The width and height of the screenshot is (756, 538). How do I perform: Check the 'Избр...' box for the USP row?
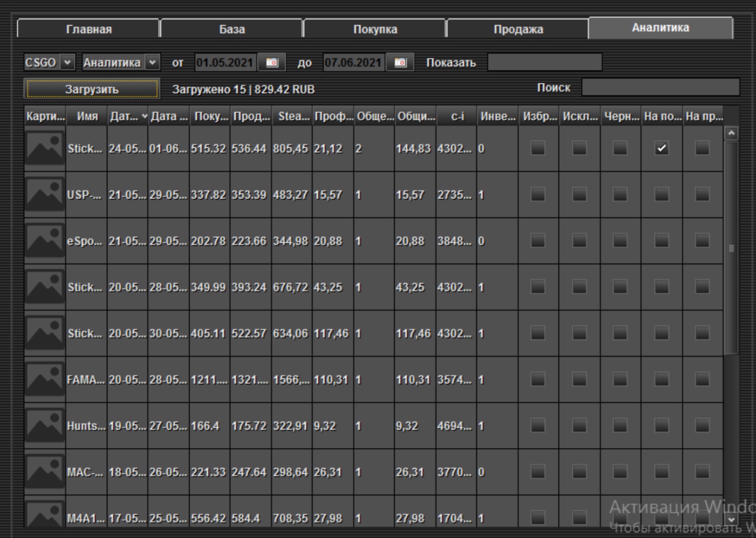[x=538, y=194]
